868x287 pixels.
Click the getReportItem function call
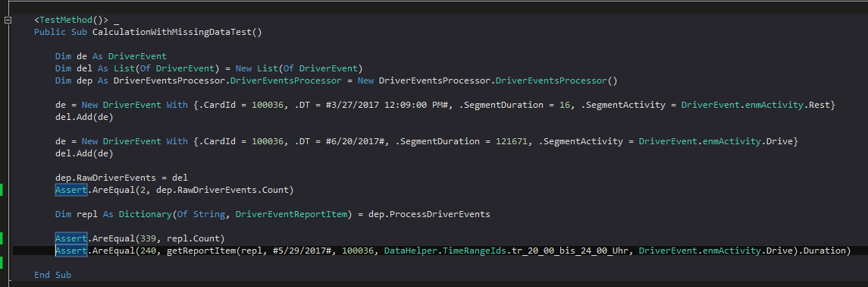click(201, 251)
